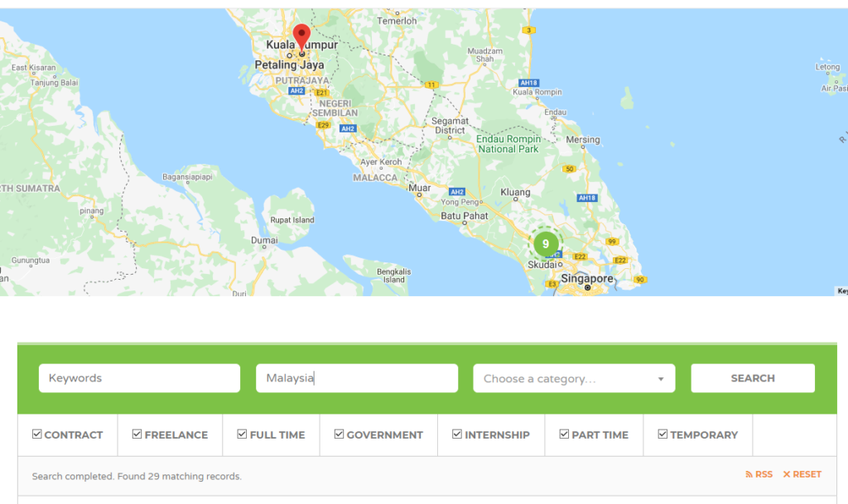The height and width of the screenshot is (504, 848).
Task: Click the Temerloh map label
Action: click(x=397, y=21)
